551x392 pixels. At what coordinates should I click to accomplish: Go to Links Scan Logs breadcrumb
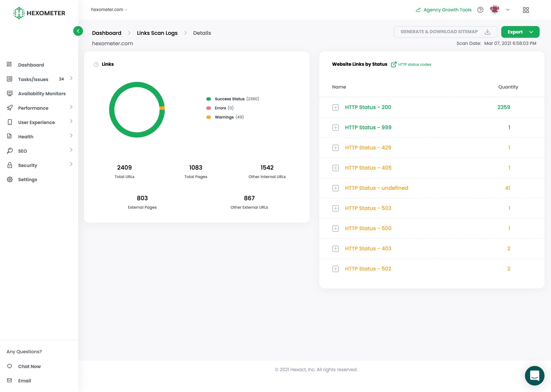157,33
